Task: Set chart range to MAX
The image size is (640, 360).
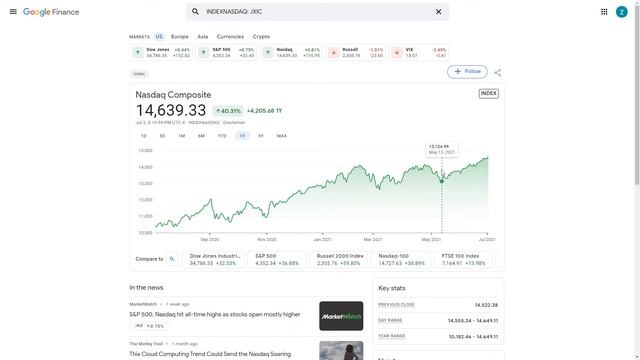Action: point(282,136)
